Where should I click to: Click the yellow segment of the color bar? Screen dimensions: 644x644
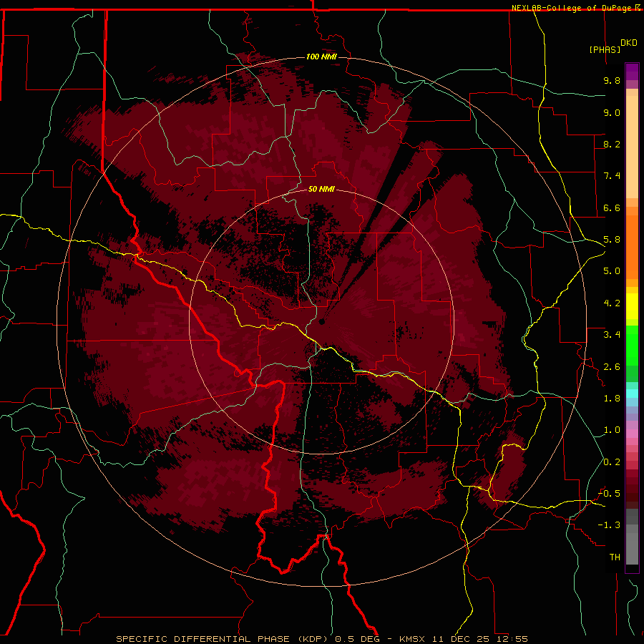click(632, 306)
